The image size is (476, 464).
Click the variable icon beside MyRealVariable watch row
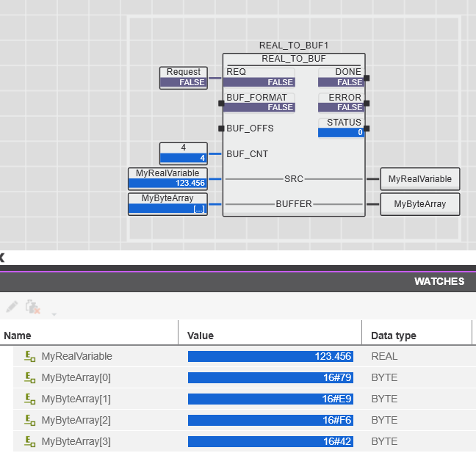click(x=29, y=356)
